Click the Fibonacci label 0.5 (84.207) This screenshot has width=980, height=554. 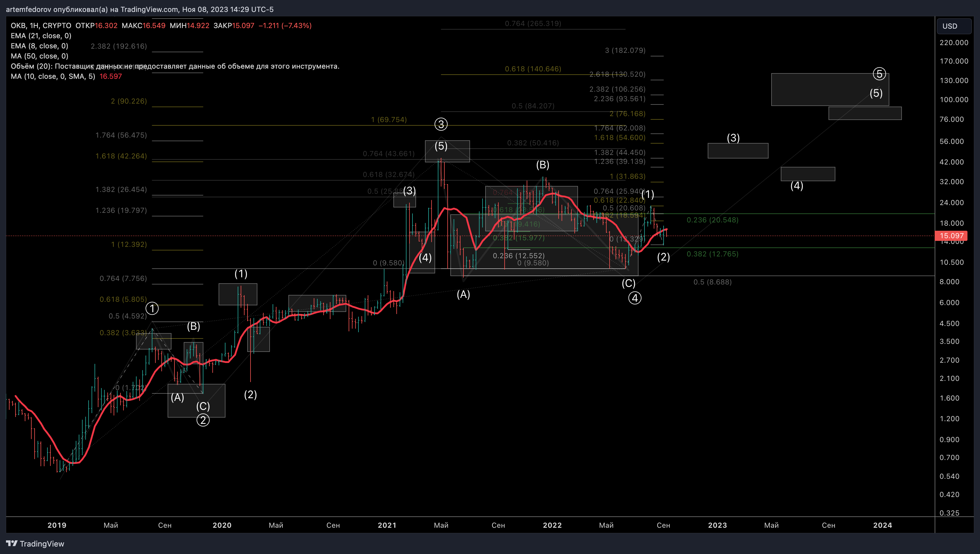pyautogui.click(x=533, y=106)
